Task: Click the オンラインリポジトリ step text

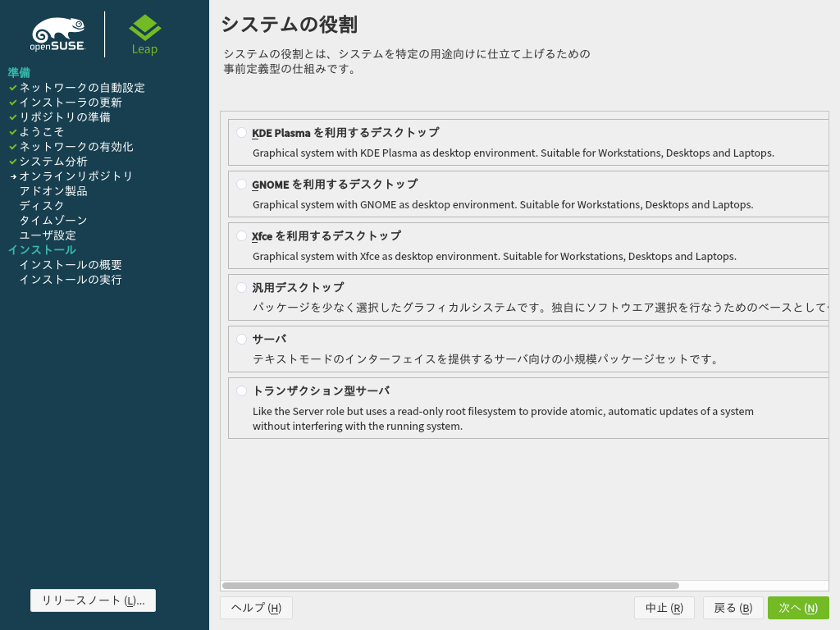Action: [76, 176]
